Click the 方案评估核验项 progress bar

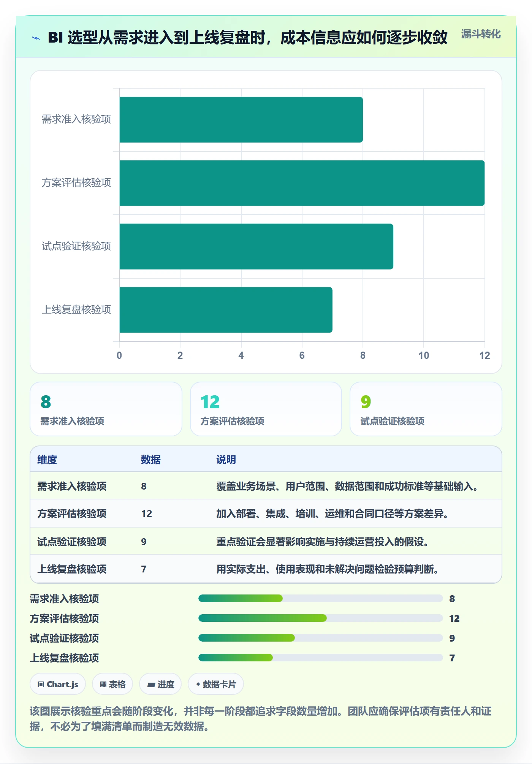pyautogui.click(x=321, y=618)
